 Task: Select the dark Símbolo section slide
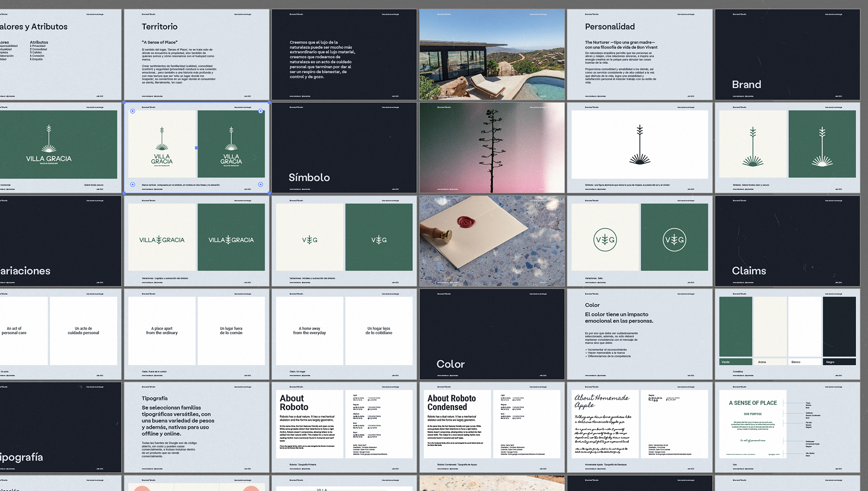coord(344,148)
